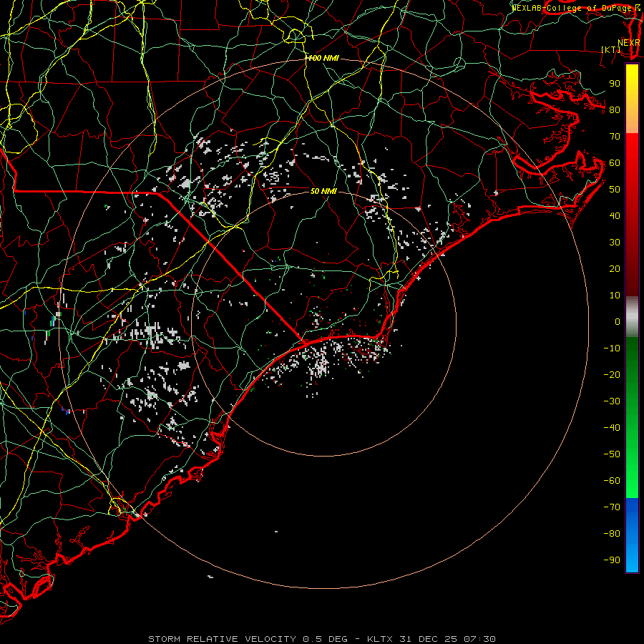Click the 80 label on velocity scale
Viewport: 644px width, 644px height.
tap(615, 110)
